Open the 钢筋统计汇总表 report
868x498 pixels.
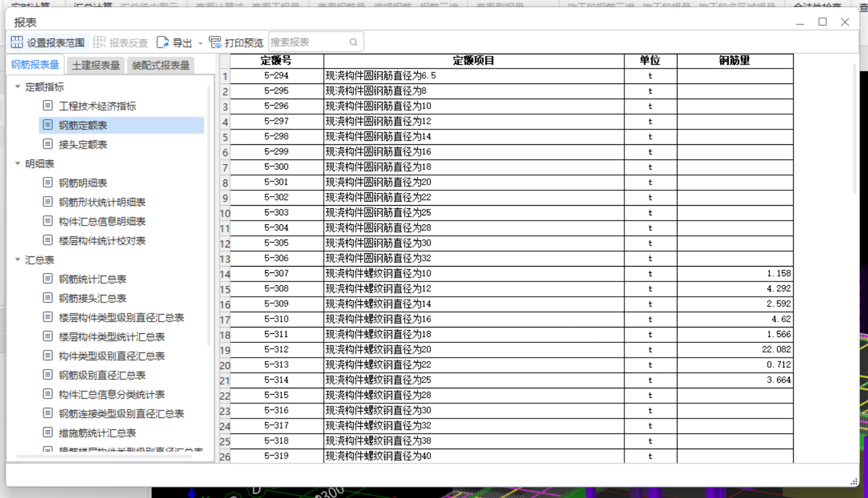click(93, 279)
